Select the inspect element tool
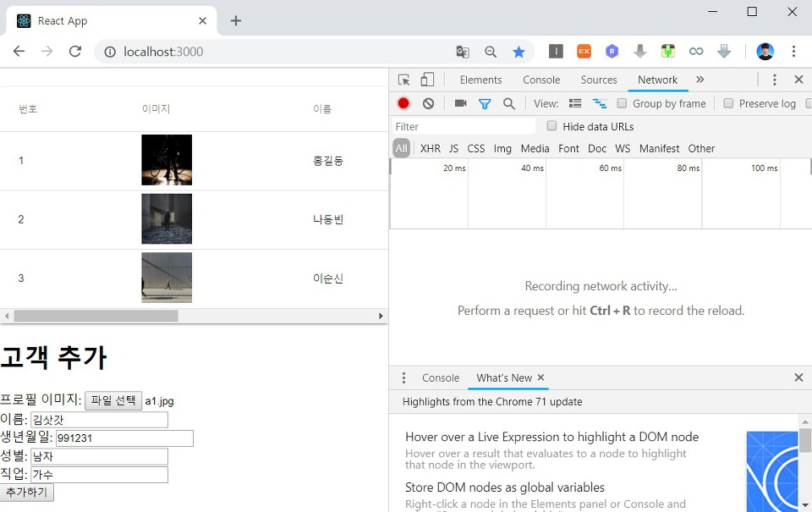Viewport: 812px width, 512px height. pos(402,79)
